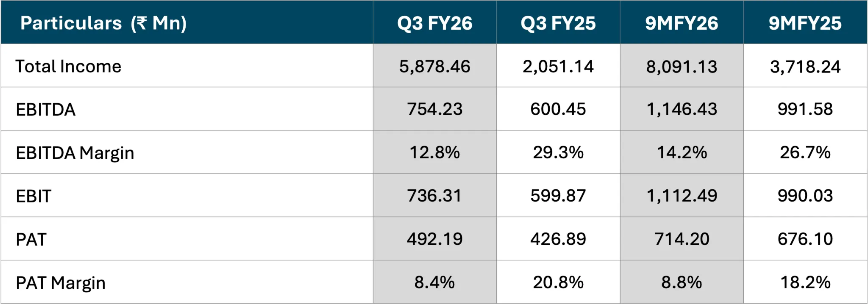868x304 pixels.
Task: Select the Total Income value 5,878.46
Action: point(434,66)
